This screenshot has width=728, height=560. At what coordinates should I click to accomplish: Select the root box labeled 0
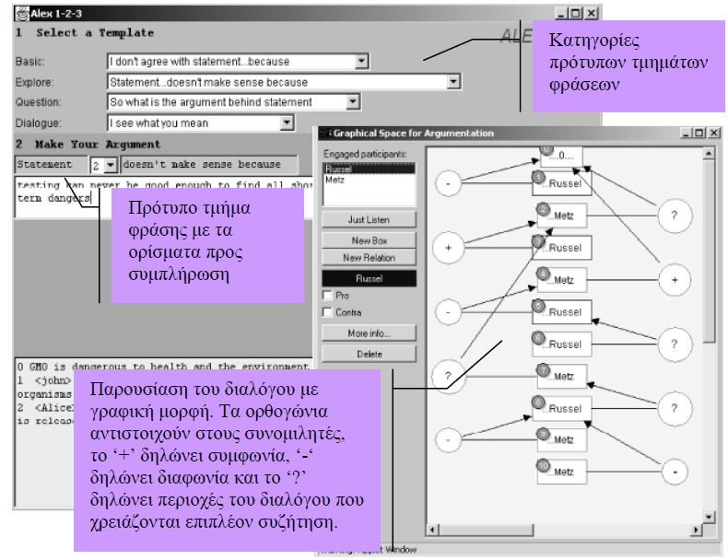(561, 157)
